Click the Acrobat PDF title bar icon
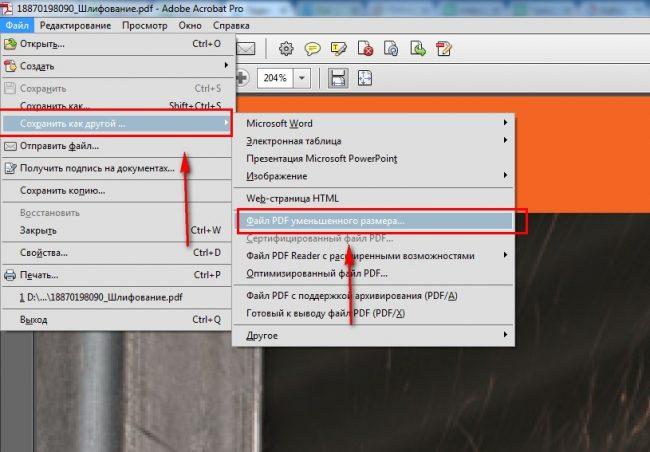 (x=7, y=8)
